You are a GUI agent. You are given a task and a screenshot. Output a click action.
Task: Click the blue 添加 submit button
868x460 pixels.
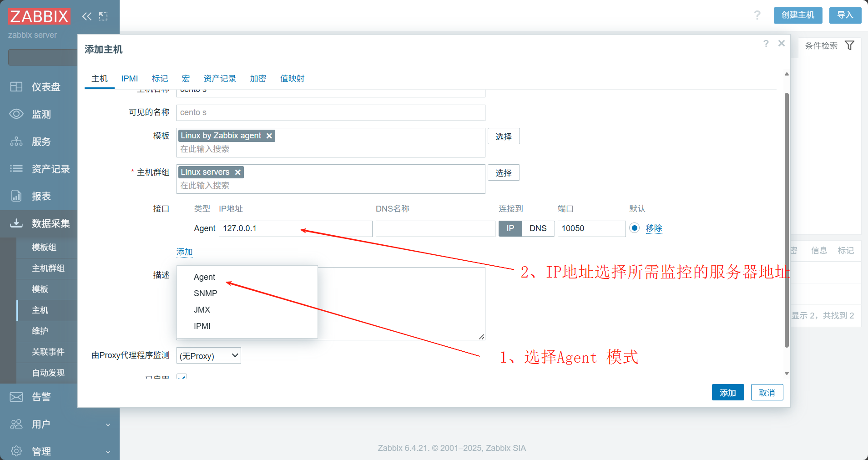click(x=728, y=393)
